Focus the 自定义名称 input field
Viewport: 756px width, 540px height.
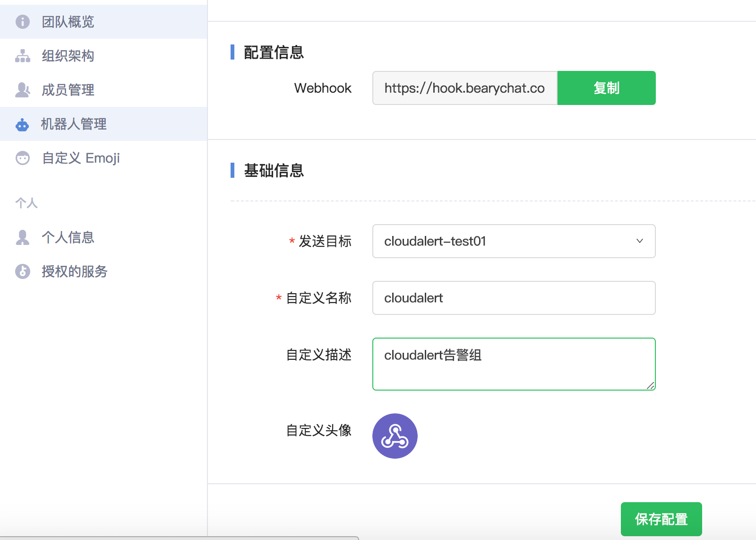click(514, 298)
